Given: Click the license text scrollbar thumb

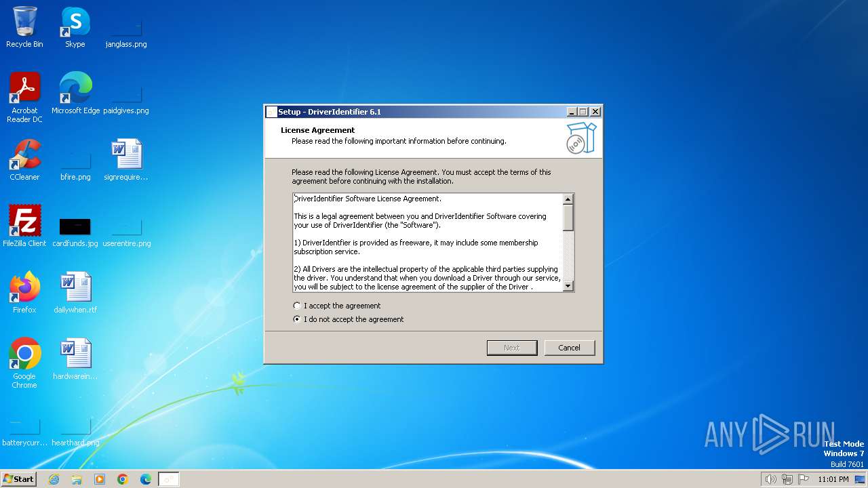Looking at the screenshot, I should point(568,217).
